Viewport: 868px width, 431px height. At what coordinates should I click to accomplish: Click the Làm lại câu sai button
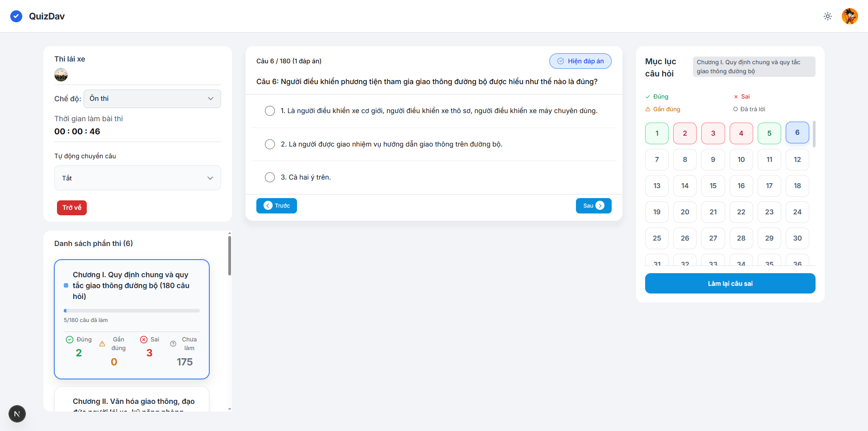(x=730, y=284)
